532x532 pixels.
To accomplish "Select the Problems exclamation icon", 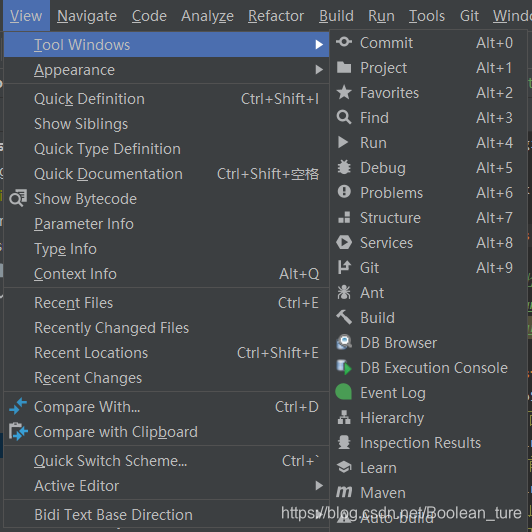I will click(344, 192).
